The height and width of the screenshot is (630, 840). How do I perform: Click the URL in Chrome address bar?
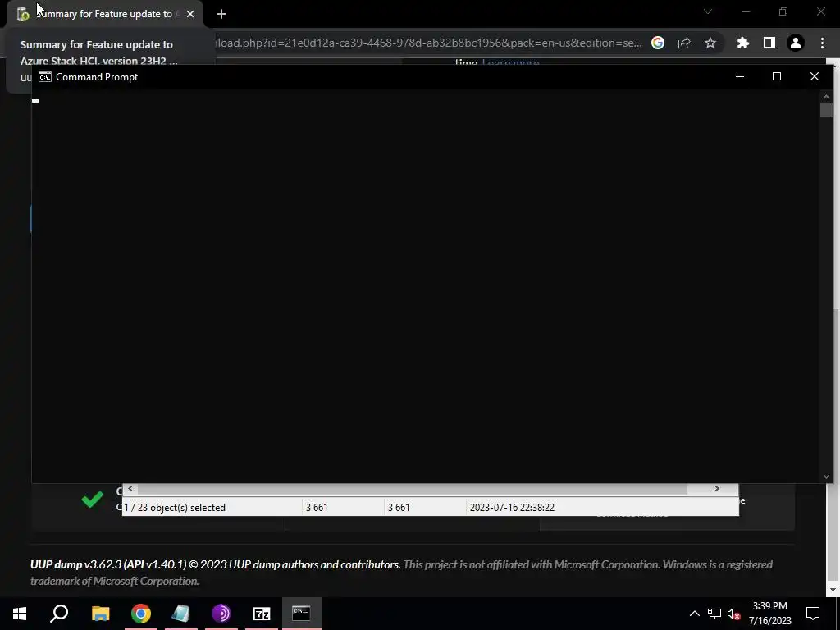coord(428,43)
